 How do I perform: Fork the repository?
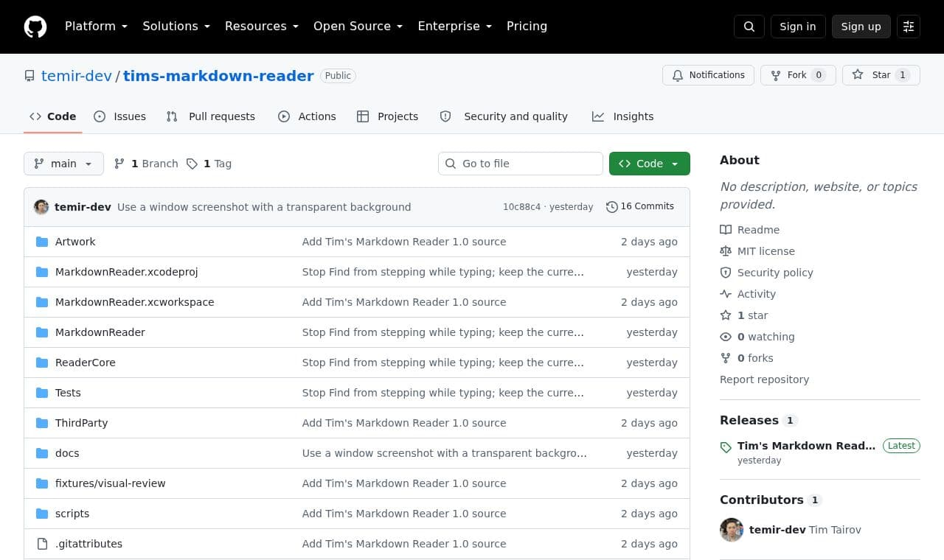coord(798,75)
